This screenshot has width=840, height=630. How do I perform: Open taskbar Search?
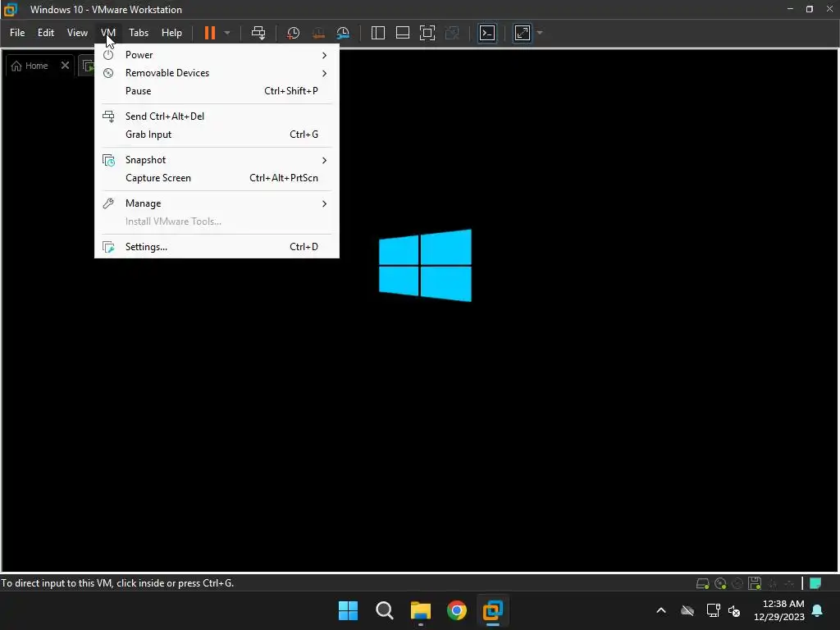tap(384, 610)
